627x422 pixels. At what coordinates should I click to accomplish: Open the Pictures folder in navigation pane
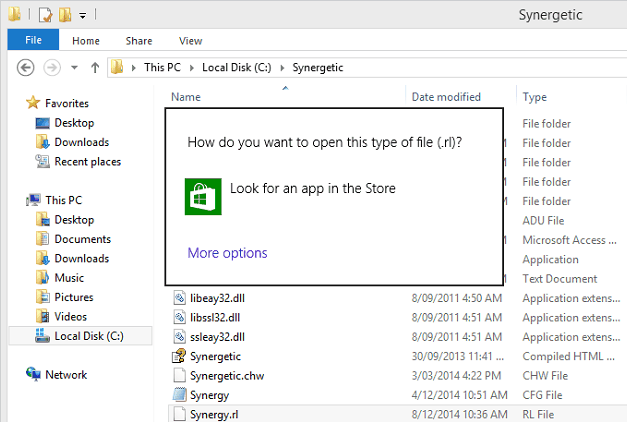coord(74,297)
